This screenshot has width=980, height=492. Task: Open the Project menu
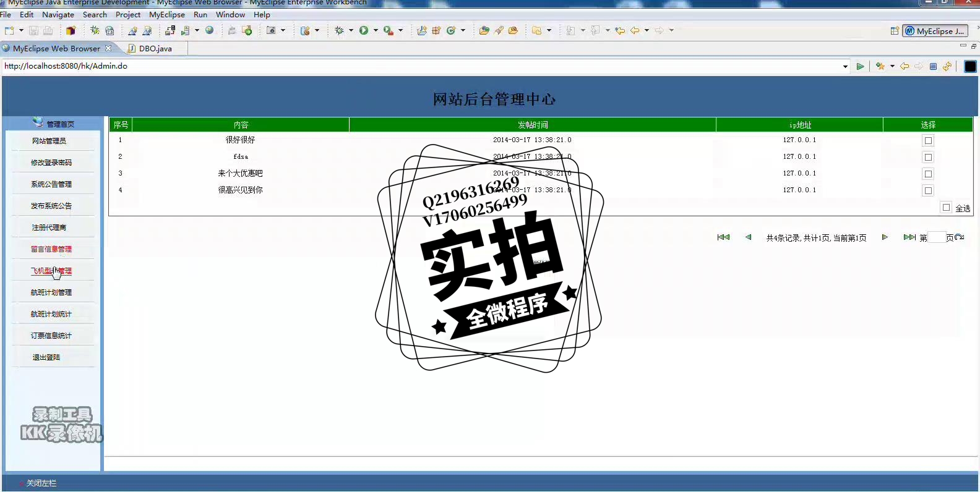(128, 14)
